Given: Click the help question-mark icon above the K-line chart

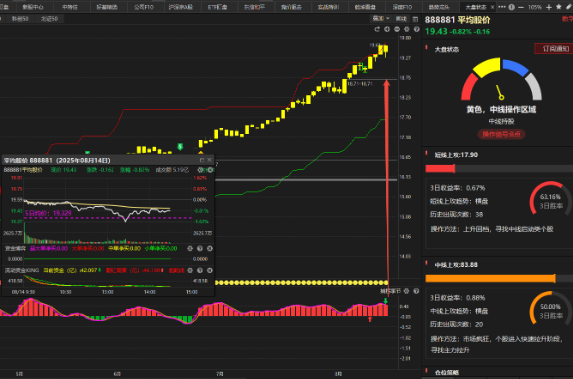Looking at the screenshot, I should (x=417, y=29).
